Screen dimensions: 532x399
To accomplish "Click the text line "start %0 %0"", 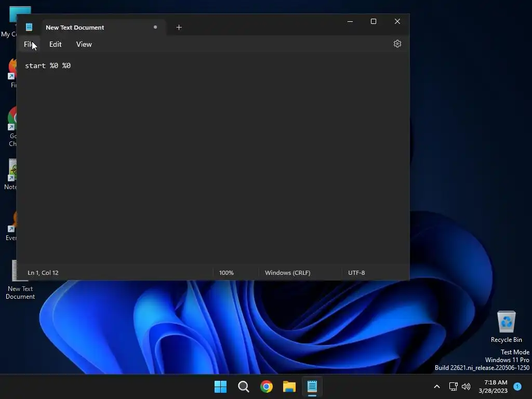I will point(48,65).
